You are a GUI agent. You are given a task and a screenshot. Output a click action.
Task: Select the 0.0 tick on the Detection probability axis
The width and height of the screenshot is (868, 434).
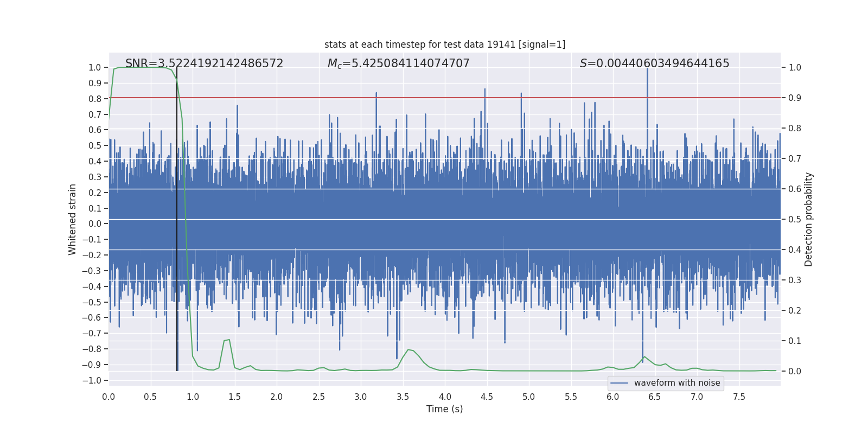pyautogui.click(x=795, y=371)
